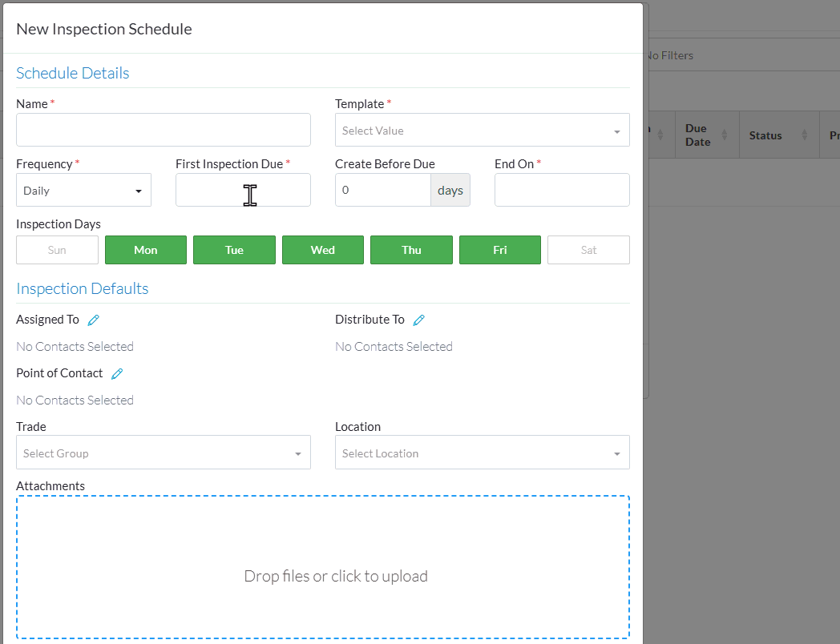Viewport: 840px width, 644px height.
Task: Click the Status column header
Action: tap(779, 135)
